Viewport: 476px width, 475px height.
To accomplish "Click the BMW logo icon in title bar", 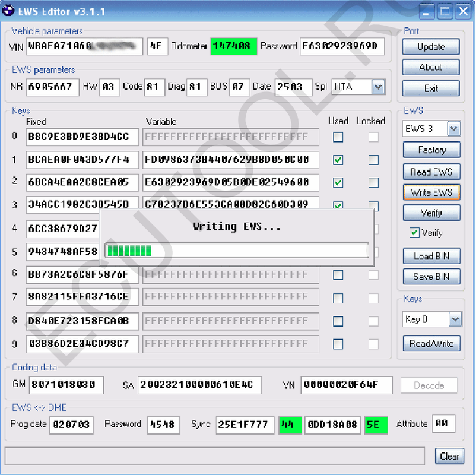I will (x=8, y=11).
